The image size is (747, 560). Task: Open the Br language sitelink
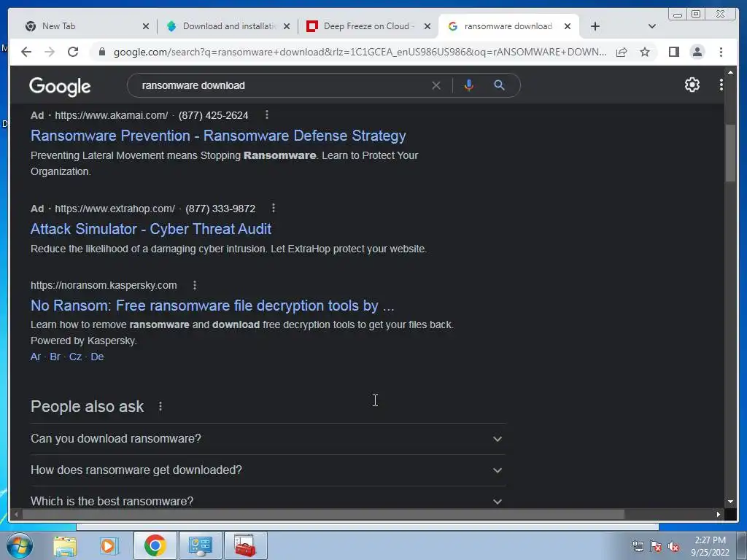55,357
